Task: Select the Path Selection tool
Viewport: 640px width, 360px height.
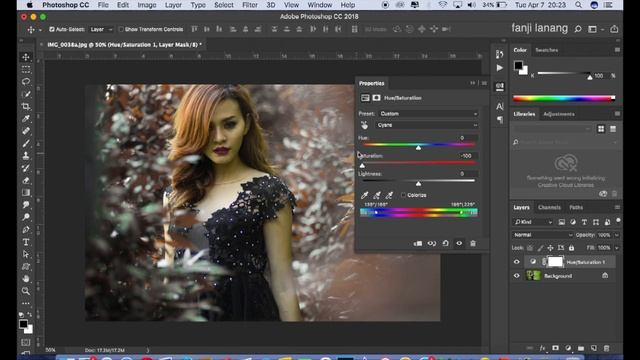Action: (x=26, y=254)
